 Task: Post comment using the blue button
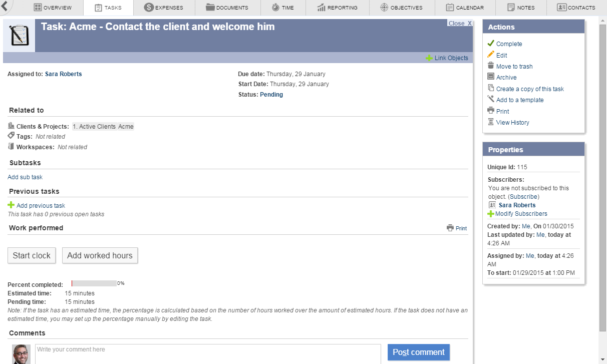pyautogui.click(x=418, y=352)
